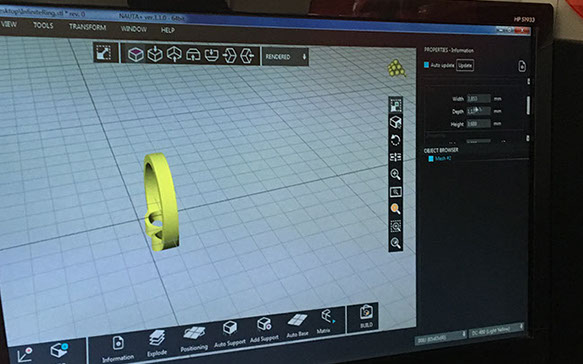583x364 pixels.
Task: Select Mesh #2 label in Object Browser
Action: point(443,159)
